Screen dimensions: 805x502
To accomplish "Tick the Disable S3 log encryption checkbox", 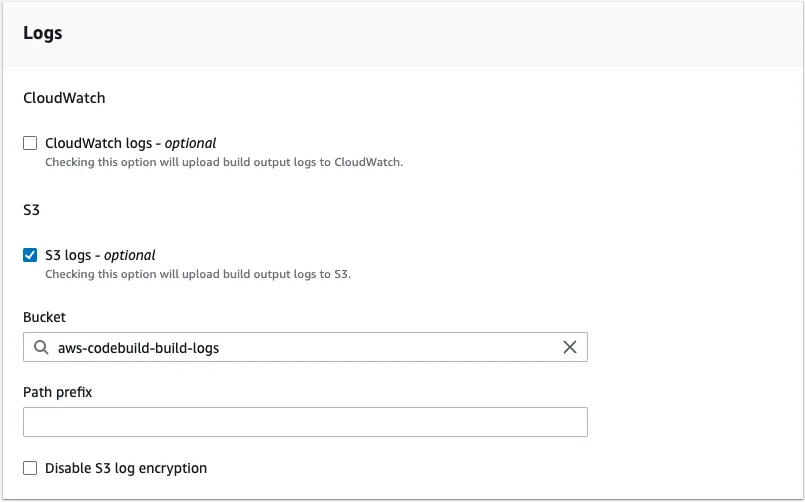I will pos(30,468).
